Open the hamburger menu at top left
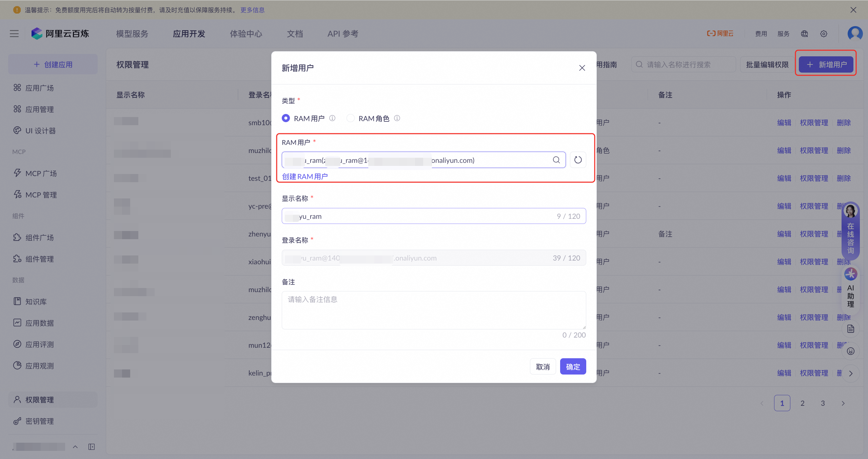Screen dimensions: 868x459 click(14, 34)
